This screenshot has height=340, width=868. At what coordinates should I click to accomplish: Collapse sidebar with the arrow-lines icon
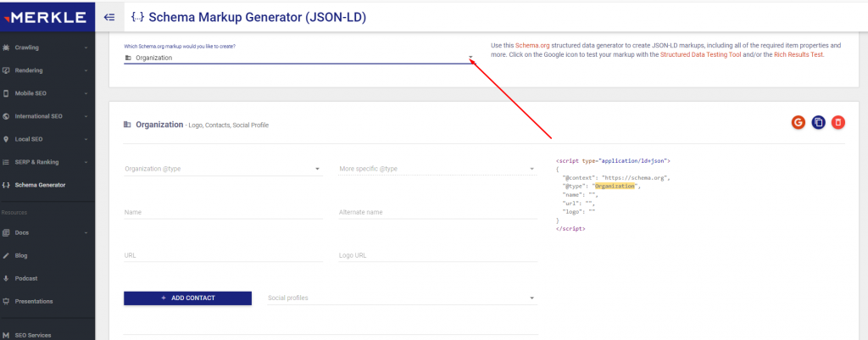[x=109, y=17]
